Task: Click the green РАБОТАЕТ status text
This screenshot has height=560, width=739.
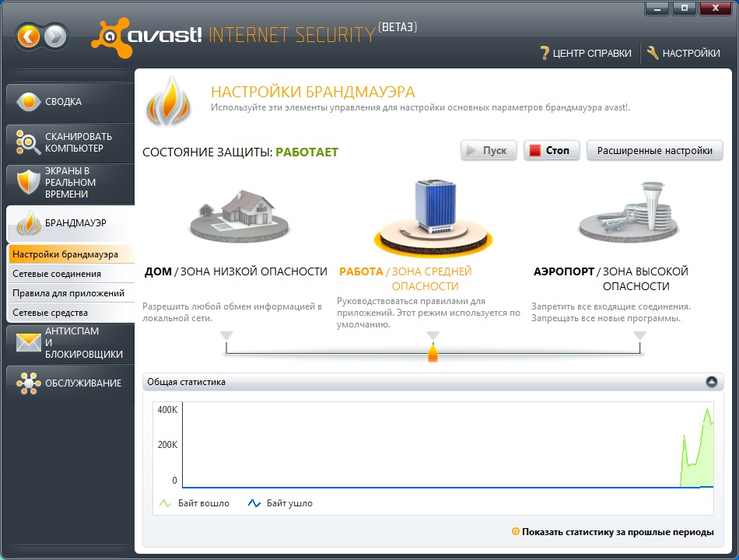Action: pos(306,152)
